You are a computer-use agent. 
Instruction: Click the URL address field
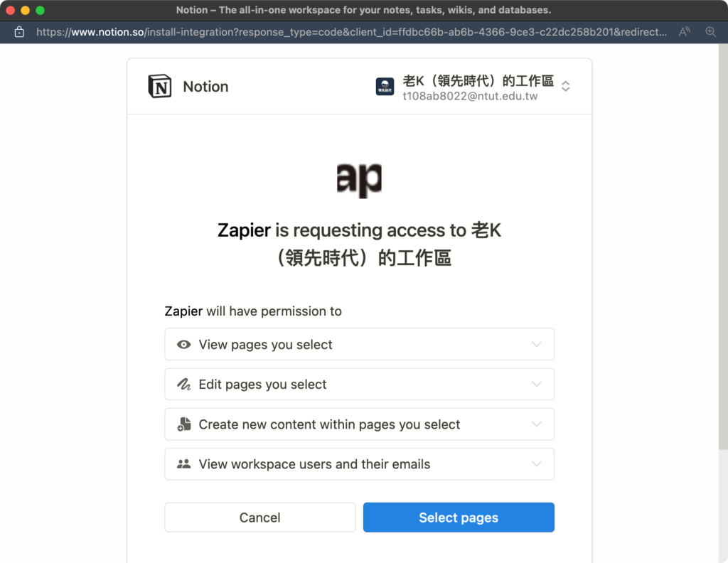[351, 32]
